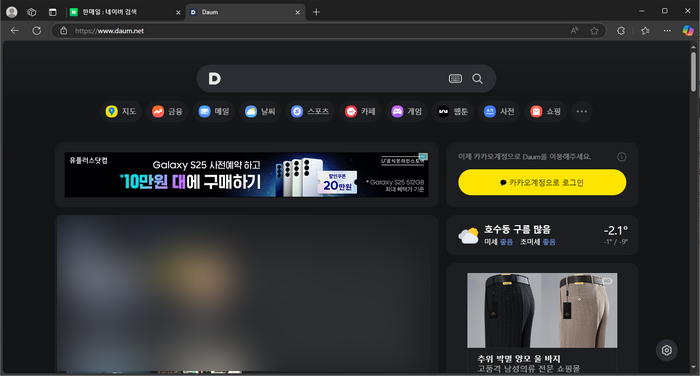Open 메일 mail service
The image size is (700, 376).
click(214, 111)
